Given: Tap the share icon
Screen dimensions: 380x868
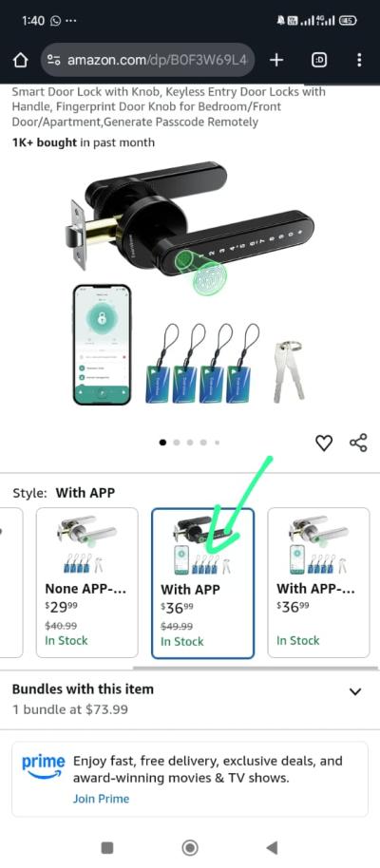Looking at the screenshot, I should click(x=358, y=443).
